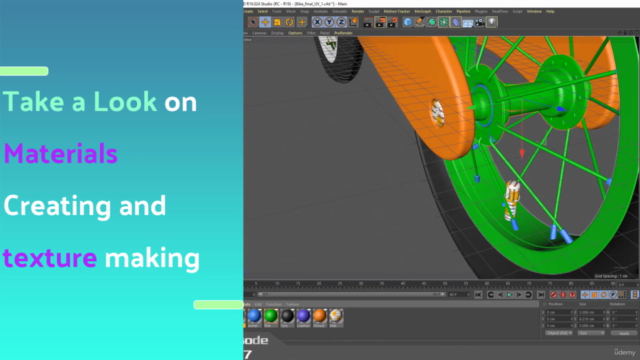Select the purple Leather material
Image resolution: width=640 pixels, height=360 pixels.
pos(303,318)
